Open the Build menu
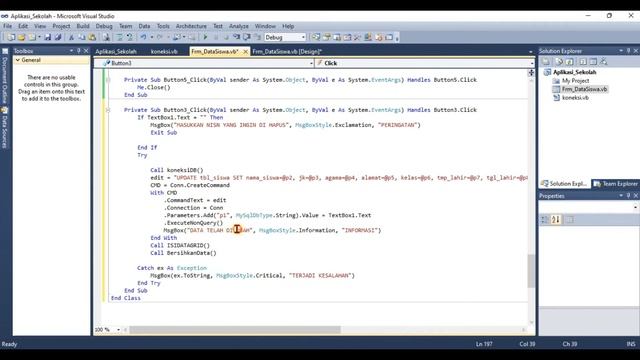640x360 pixels. point(83,26)
